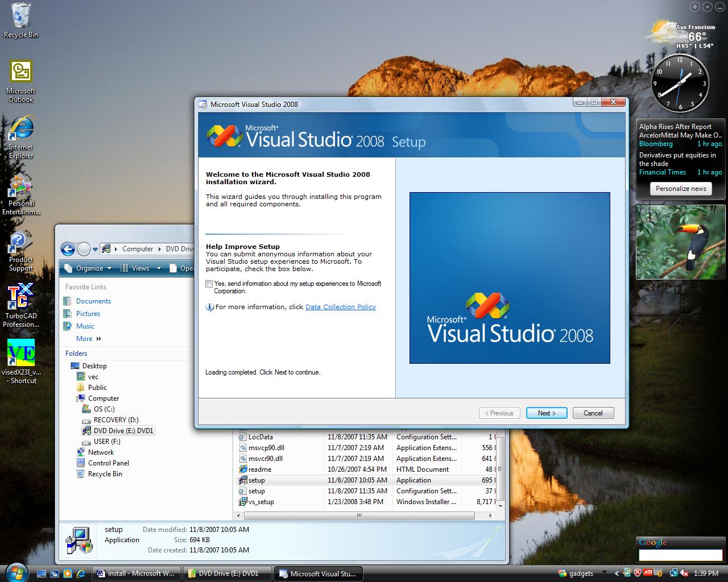
Task: Click the Explorer file list vertical scrollbar down arrow
Action: coord(500,505)
